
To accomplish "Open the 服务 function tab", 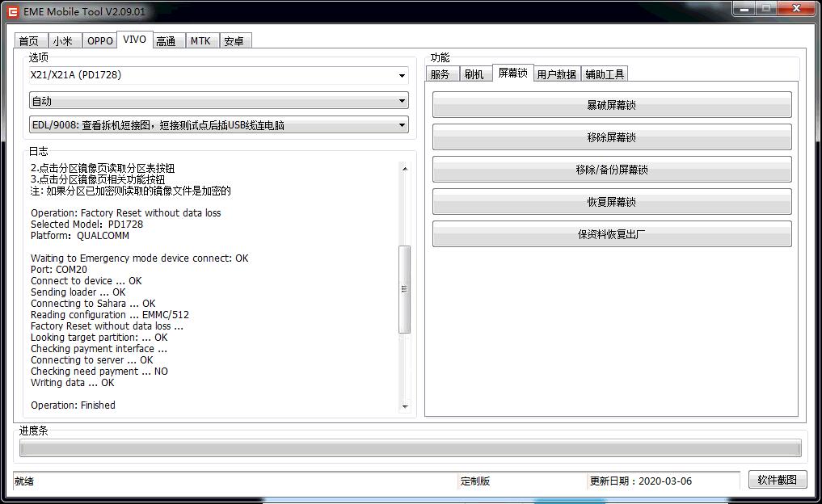I will [x=441, y=74].
